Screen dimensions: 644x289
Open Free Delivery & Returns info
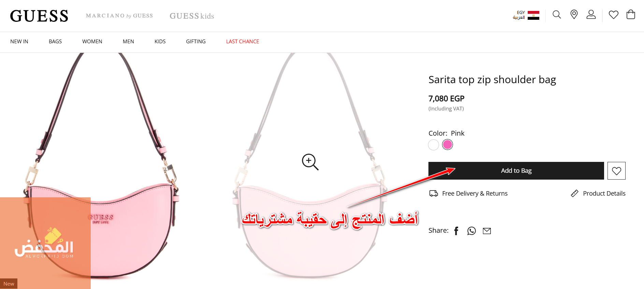click(468, 194)
